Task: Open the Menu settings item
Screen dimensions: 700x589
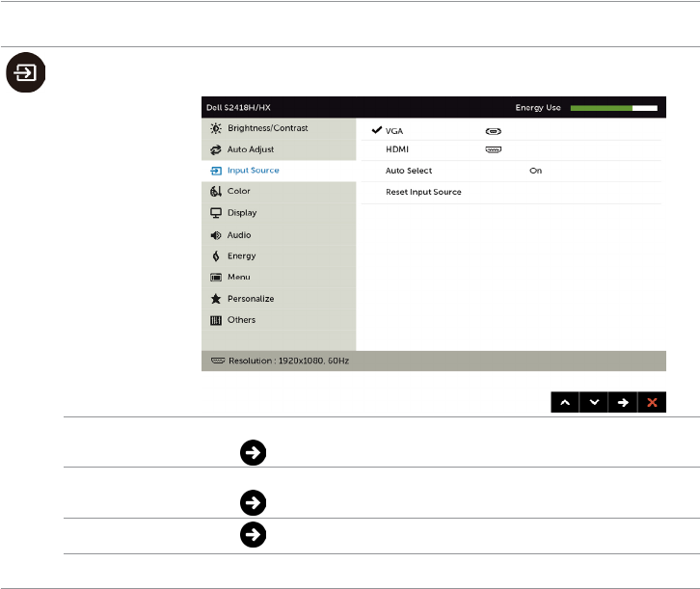Action: pos(279,278)
